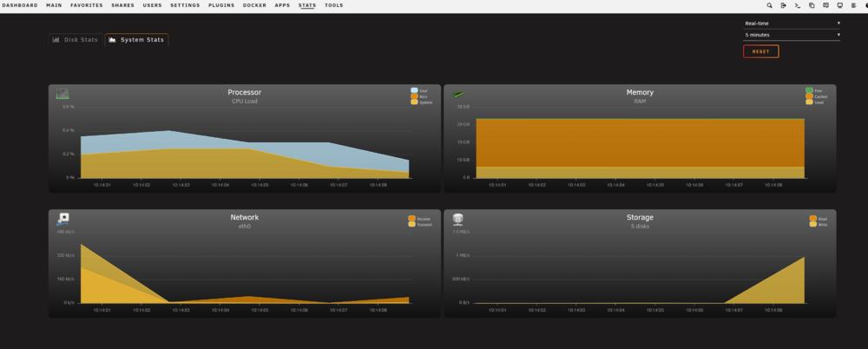Open the 5 minutes time range dropdown
The width and height of the screenshot is (868, 349).
pos(792,35)
